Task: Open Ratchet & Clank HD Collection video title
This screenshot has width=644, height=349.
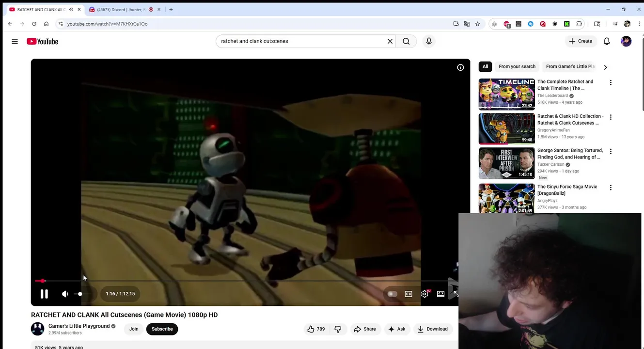Action: pyautogui.click(x=570, y=119)
